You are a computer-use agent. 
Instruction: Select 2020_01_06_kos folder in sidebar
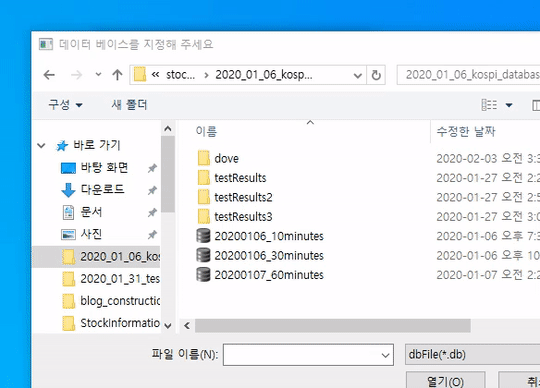(96, 256)
